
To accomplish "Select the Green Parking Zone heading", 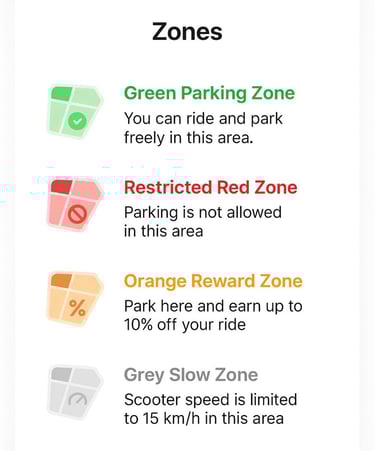I will pyautogui.click(x=209, y=93).
